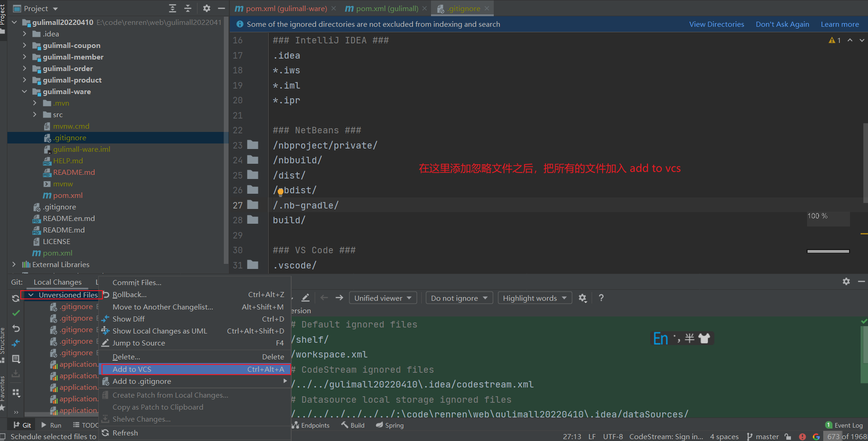Image resolution: width=868 pixels, height=441 pixels.
Task: Open Git tool window settings gear
Action: (x=846, y=281)
